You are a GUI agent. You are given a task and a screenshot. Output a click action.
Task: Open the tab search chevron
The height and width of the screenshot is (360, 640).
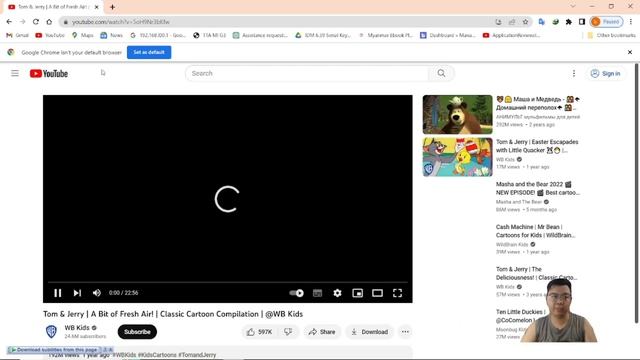tap(573, 7)
